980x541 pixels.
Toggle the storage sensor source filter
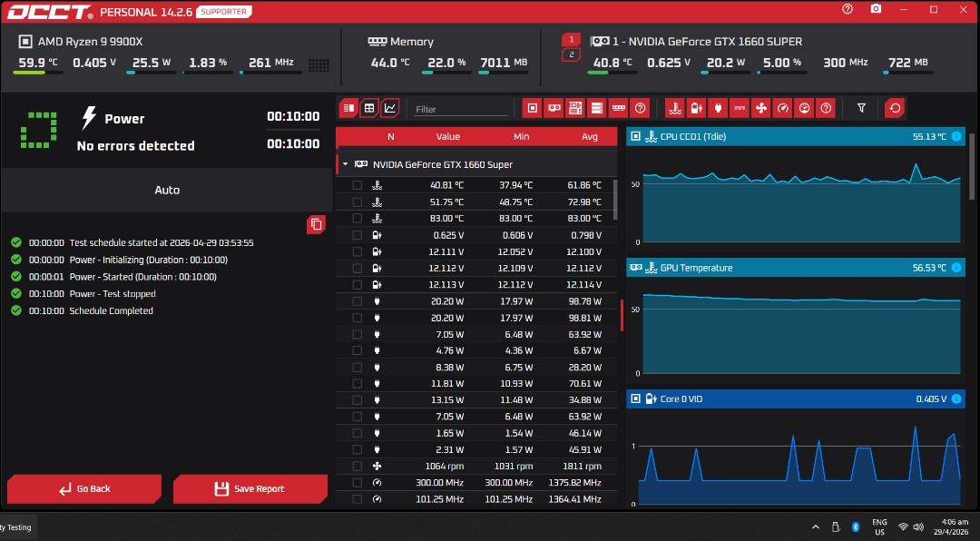pos(597,108)
